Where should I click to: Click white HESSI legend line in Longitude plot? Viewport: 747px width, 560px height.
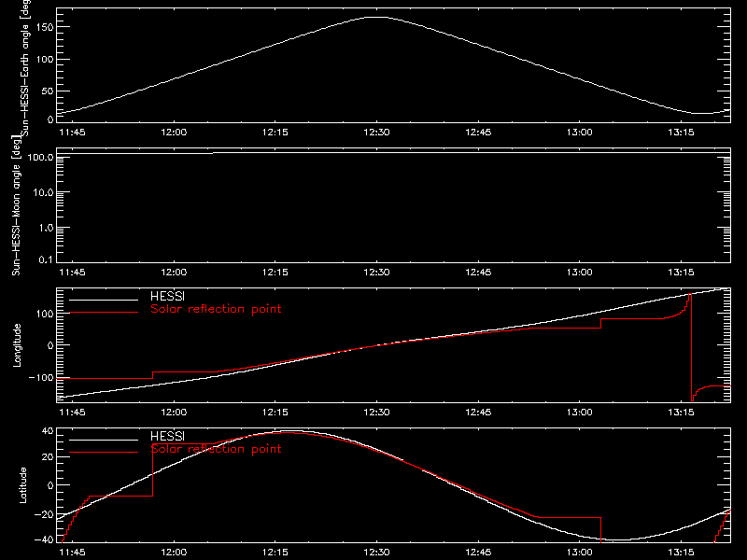click(104, 300)
